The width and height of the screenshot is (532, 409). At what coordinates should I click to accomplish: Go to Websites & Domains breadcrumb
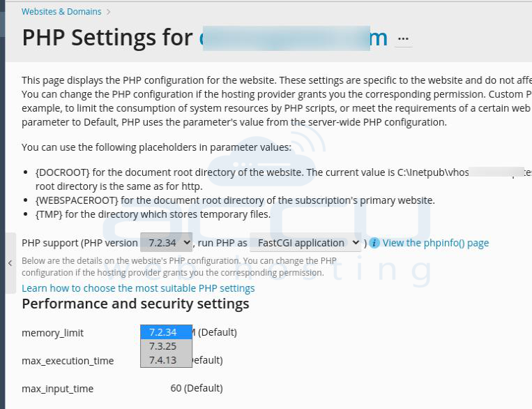pos(61,12)
